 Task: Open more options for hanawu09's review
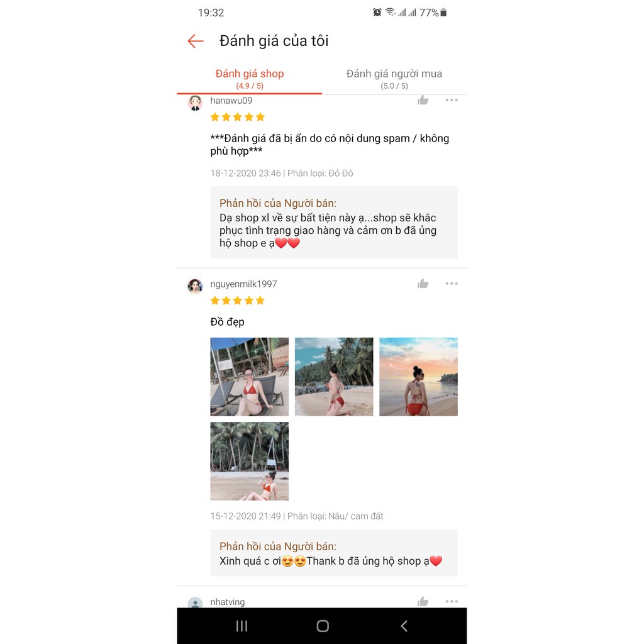452,100
